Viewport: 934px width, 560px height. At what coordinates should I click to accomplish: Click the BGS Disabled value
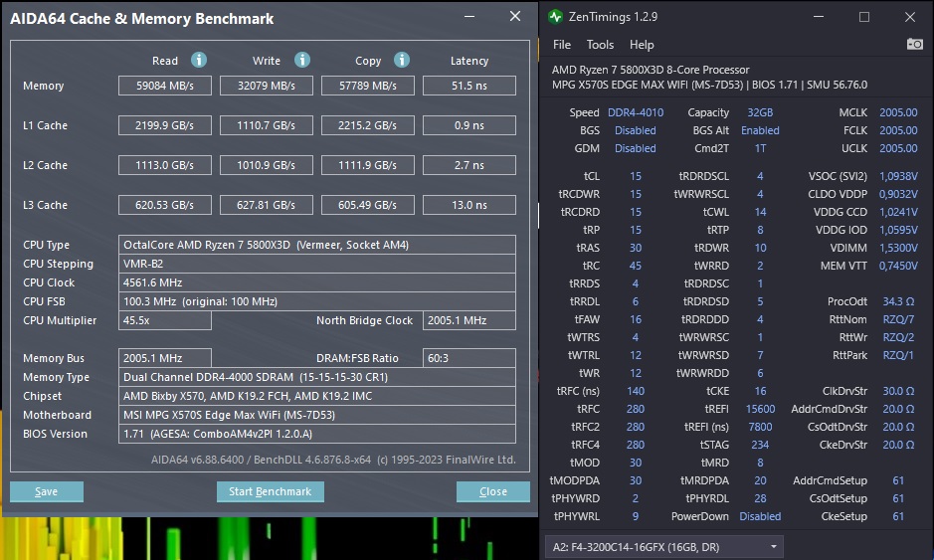point(635,130)
